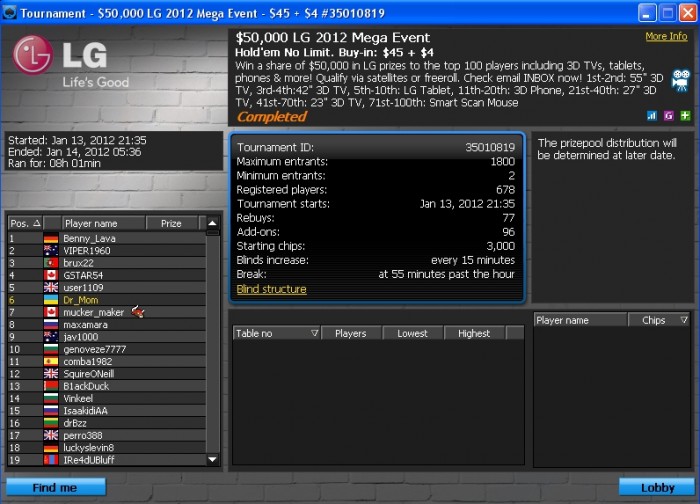Select player luckyslevin8
This screenshot has width=700, height=504.
[x=107, y=447]
